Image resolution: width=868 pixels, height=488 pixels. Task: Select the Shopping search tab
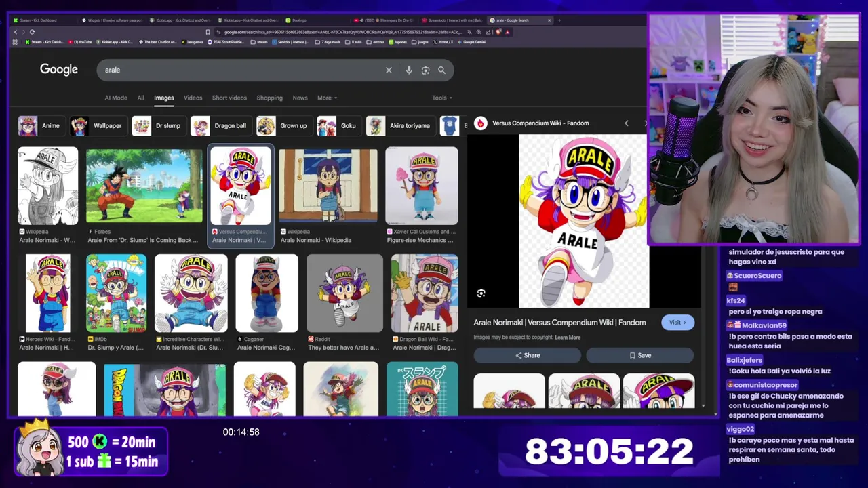[269, 98]
